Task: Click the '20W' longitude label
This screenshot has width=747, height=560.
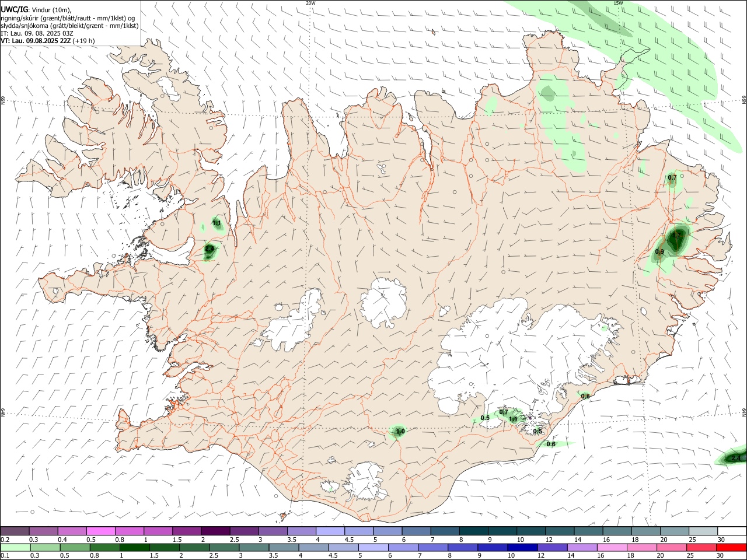Action: [x=310, y=3]
